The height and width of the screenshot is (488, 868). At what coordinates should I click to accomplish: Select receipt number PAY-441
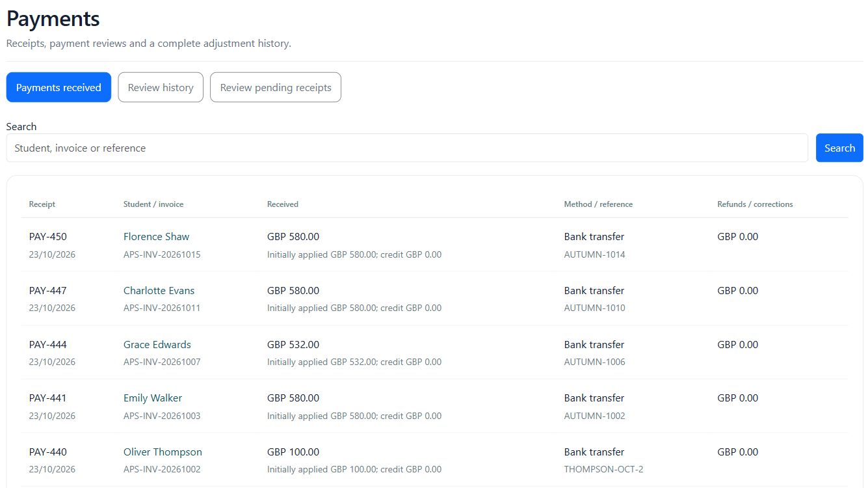pyautogui.click(x=48, y=398)
